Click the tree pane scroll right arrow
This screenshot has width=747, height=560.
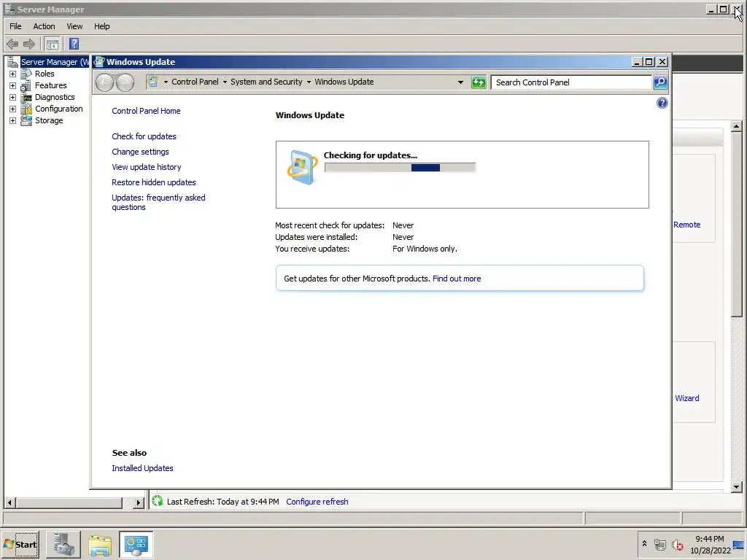pos(138,502)
